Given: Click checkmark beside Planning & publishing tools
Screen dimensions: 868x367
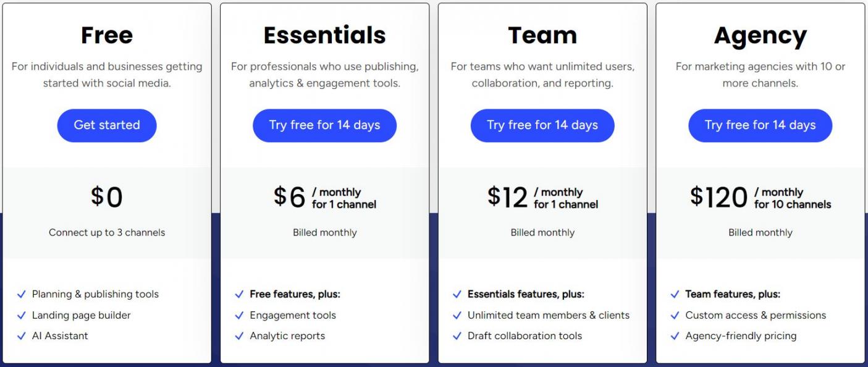Looking at the screenshot, I should pos(22,295).
